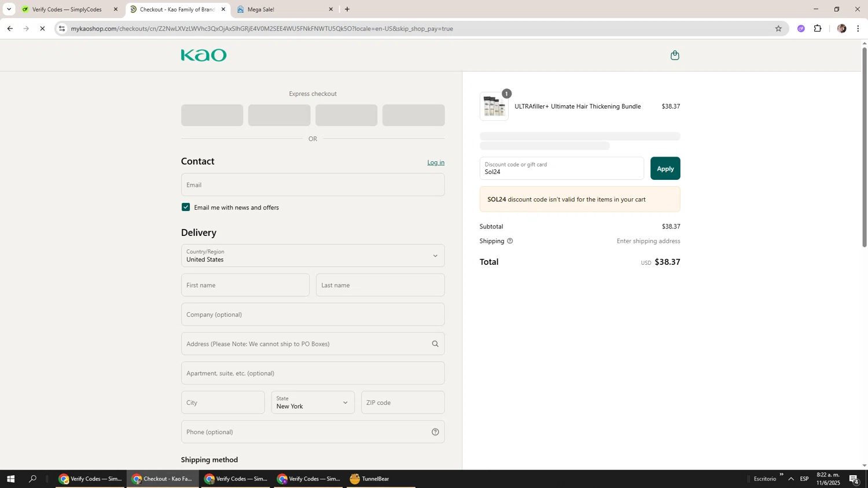Screen dimensions: 868x488
Task: Switch to first Verify Codes taskbar window
Action: click(x=91, y=479)
